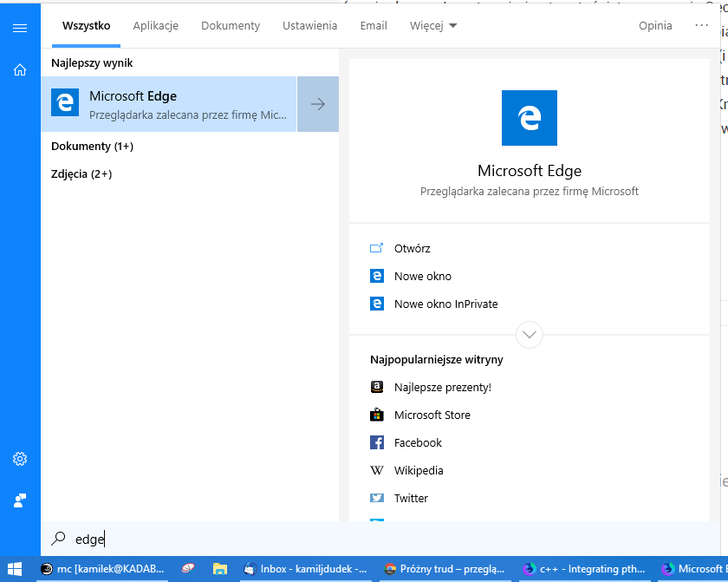Click the Edge icon in the best result row
728x582 pixels.
pos(65,102)
